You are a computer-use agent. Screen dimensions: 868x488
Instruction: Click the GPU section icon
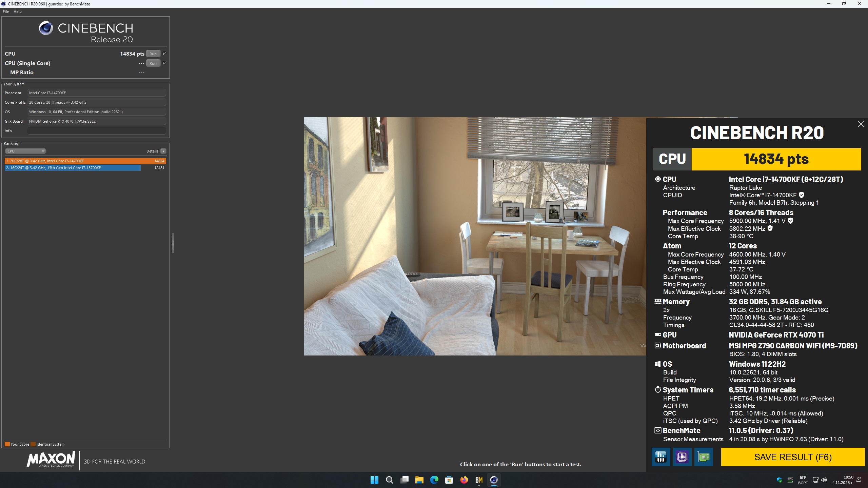[x=658, y=334]
